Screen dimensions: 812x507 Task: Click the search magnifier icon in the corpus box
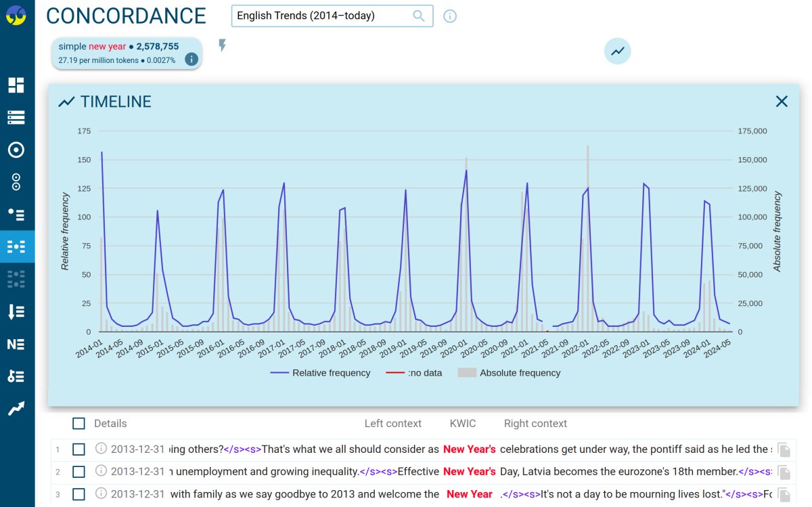(x=418, y=15)
